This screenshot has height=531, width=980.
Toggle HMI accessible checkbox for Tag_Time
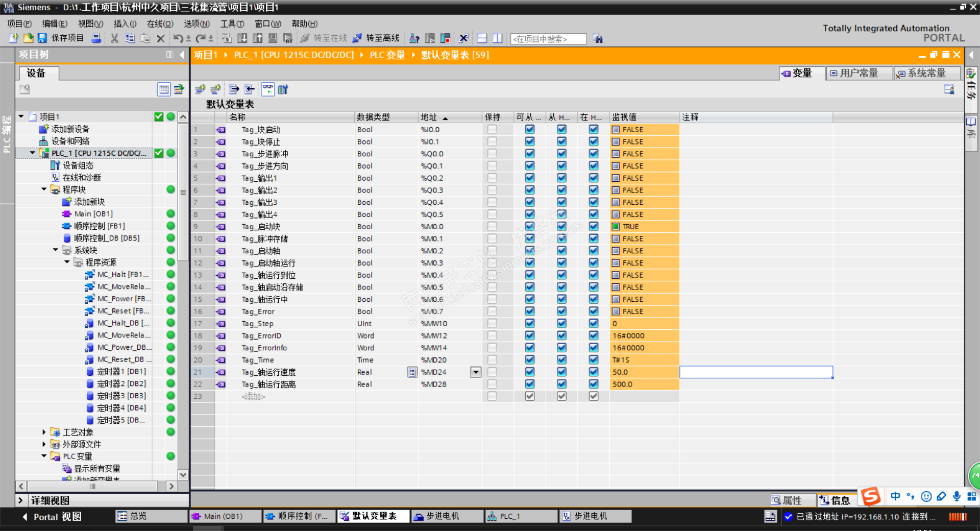point(530,360)
